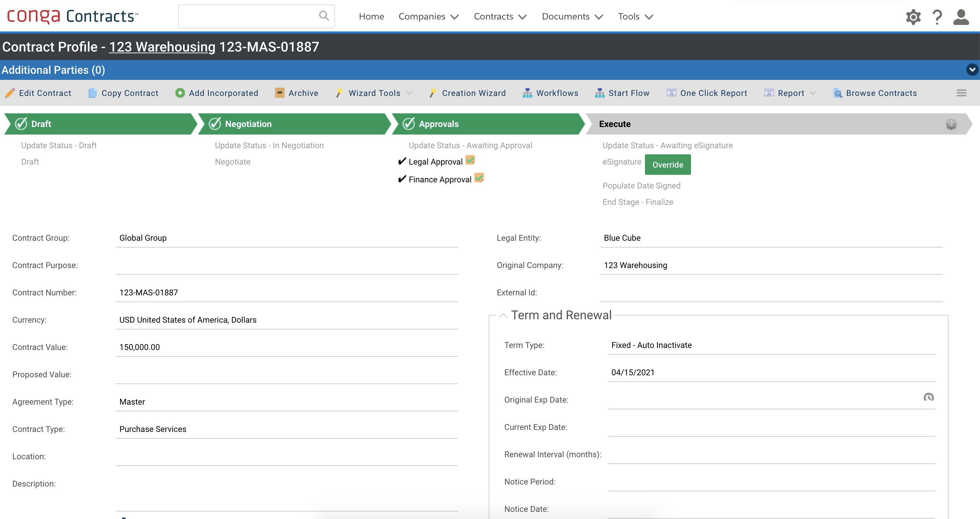Open the 123 Warehousing company link

(x=162, y=47)
